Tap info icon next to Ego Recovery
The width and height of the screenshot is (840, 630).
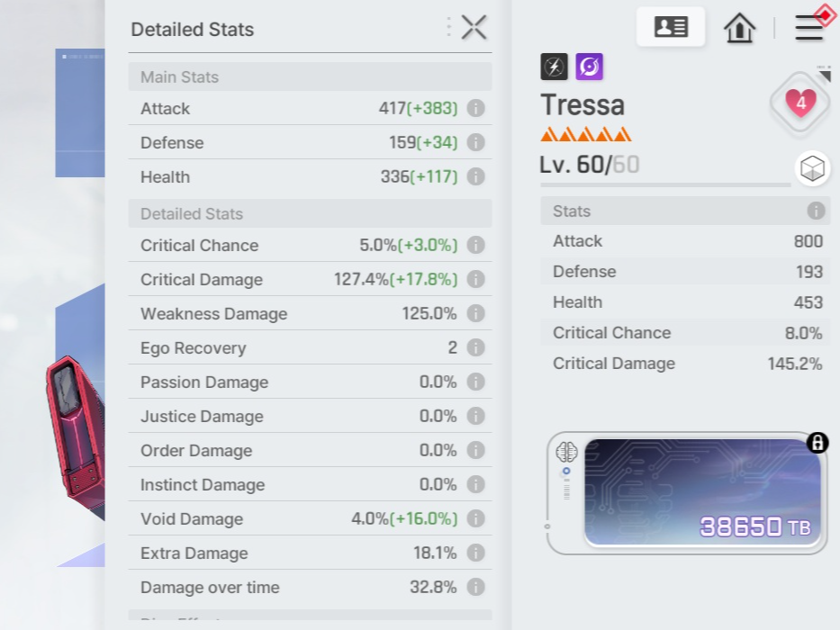point(476,348)
